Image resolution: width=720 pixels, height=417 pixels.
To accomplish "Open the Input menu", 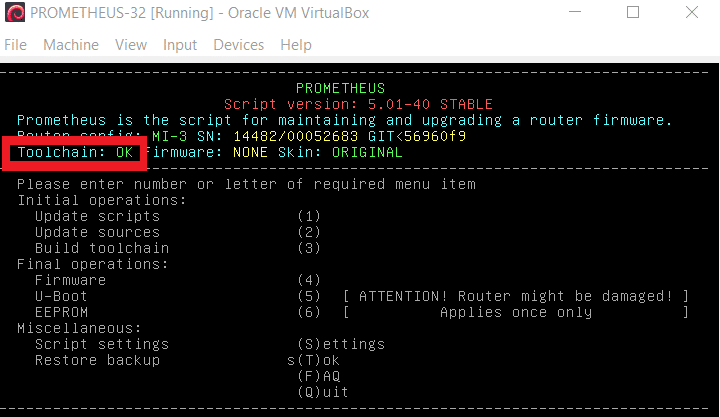I will click(x=180, y=45).
